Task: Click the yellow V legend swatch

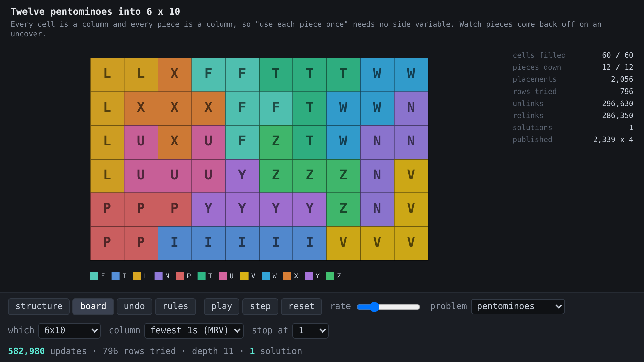Action: 245,276
